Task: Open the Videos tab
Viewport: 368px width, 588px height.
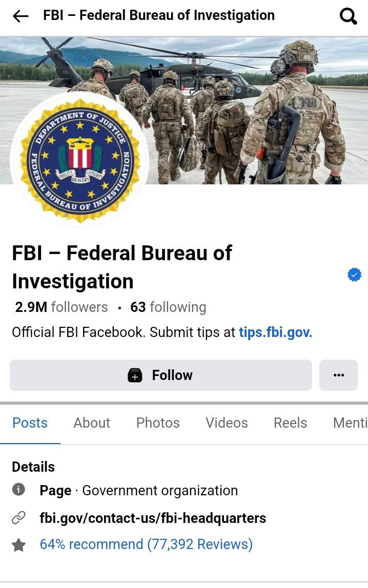Action: tap(227, 423)
